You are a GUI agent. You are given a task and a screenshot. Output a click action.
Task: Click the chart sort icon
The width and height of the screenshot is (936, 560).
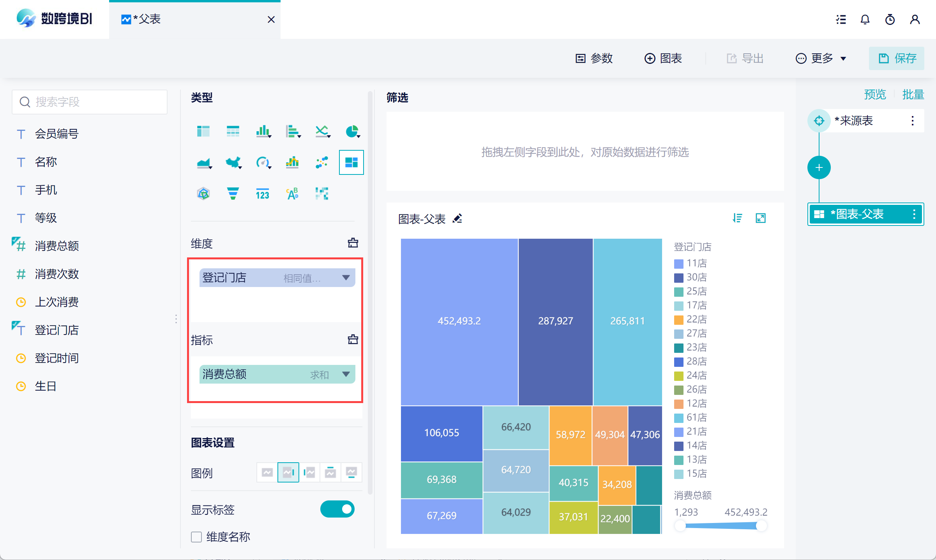737,218
